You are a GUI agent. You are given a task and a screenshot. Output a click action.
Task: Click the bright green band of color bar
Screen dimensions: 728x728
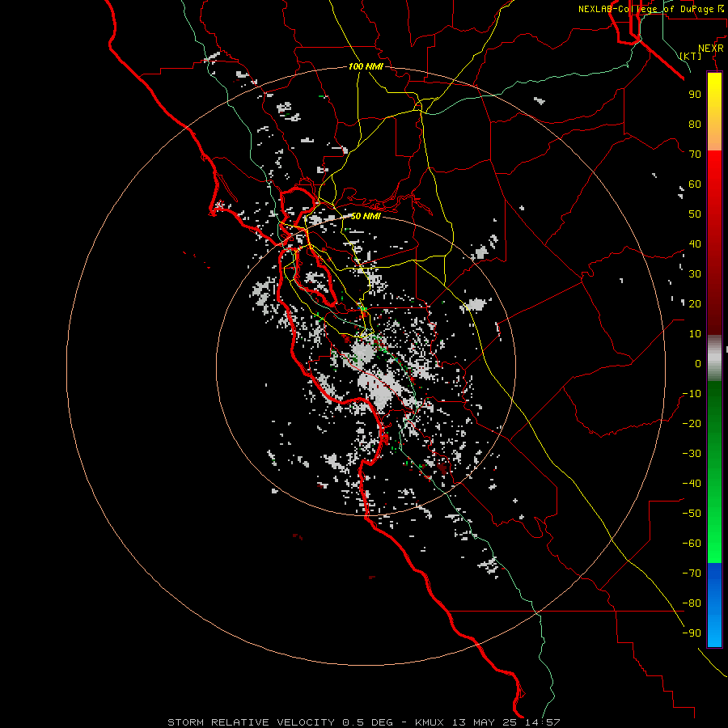pos(714,534)
